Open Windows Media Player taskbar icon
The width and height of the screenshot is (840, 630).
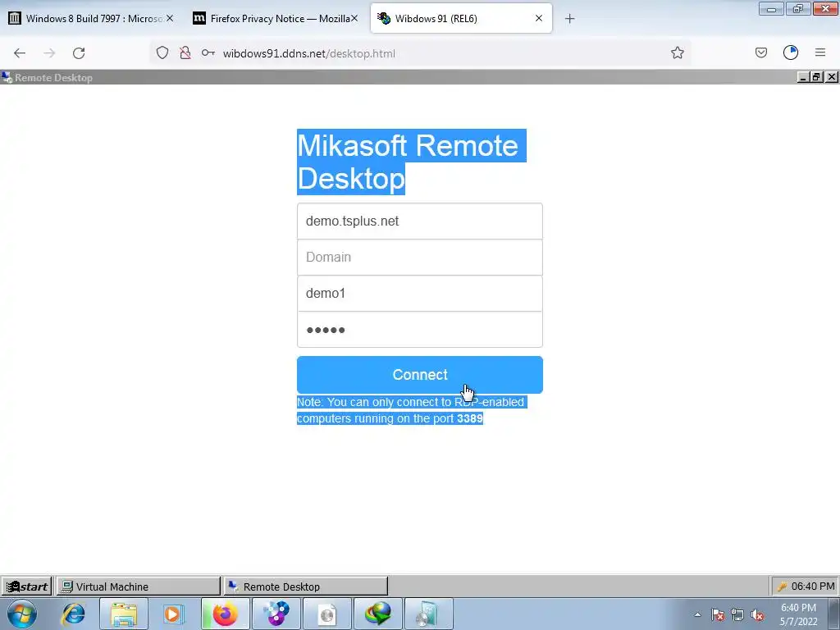pyautogui.click(x=173, y=614)
